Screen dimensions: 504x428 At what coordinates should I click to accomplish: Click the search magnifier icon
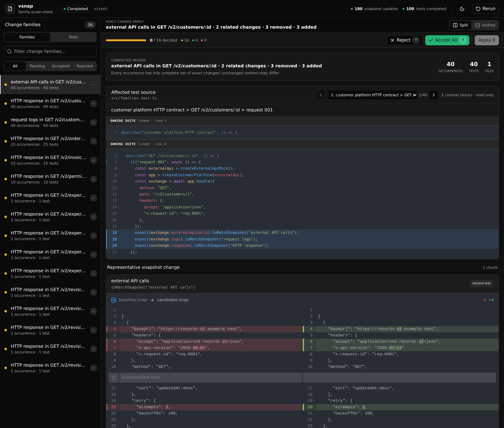coord(9,51)
